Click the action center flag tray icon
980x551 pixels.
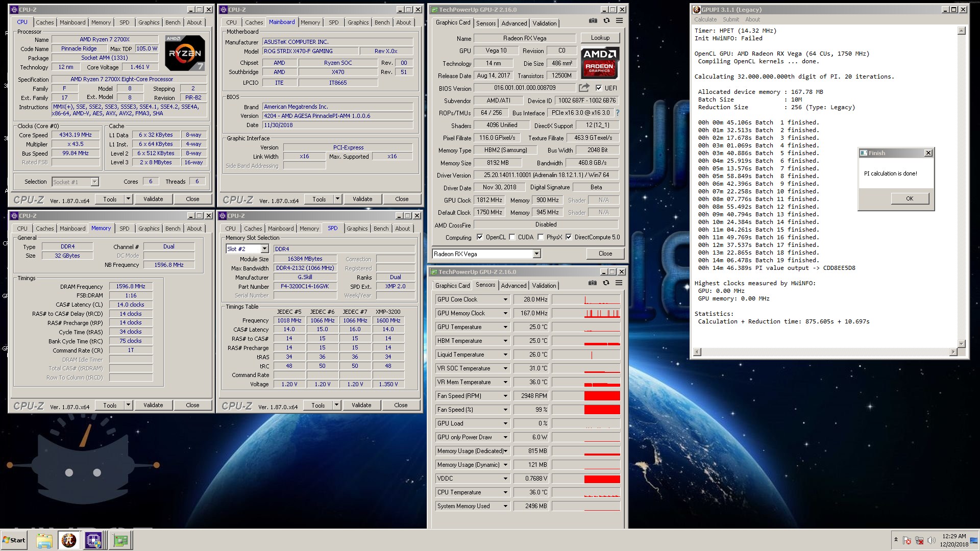point(907,540)
